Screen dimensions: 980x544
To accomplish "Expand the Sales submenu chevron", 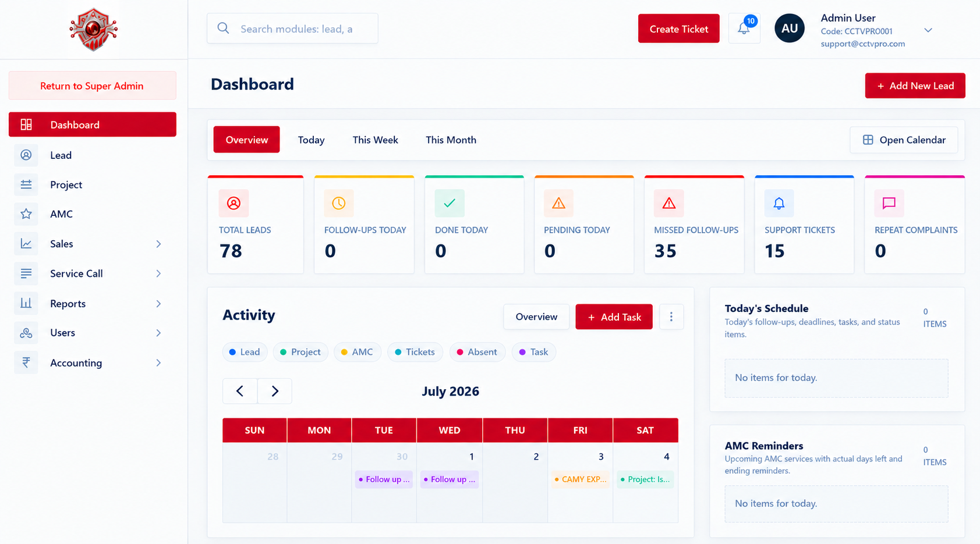I will click(158, 244).
